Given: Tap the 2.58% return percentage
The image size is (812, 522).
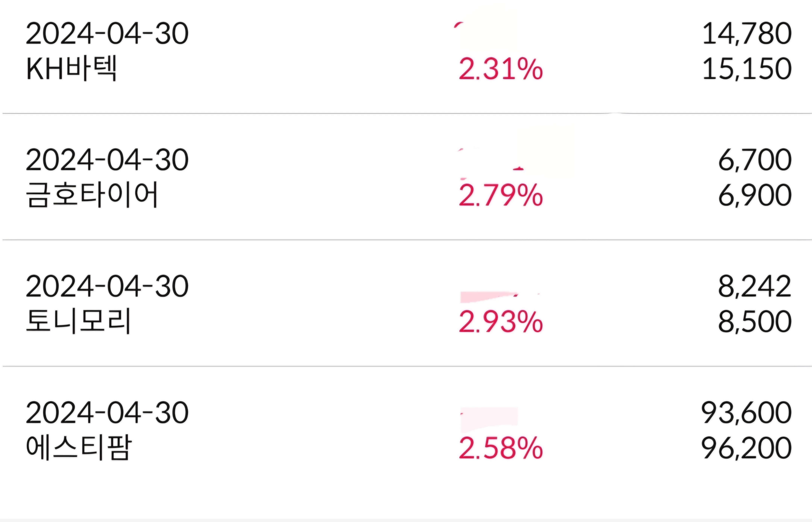Looking at the screenshot, I should tap(501, 448).
